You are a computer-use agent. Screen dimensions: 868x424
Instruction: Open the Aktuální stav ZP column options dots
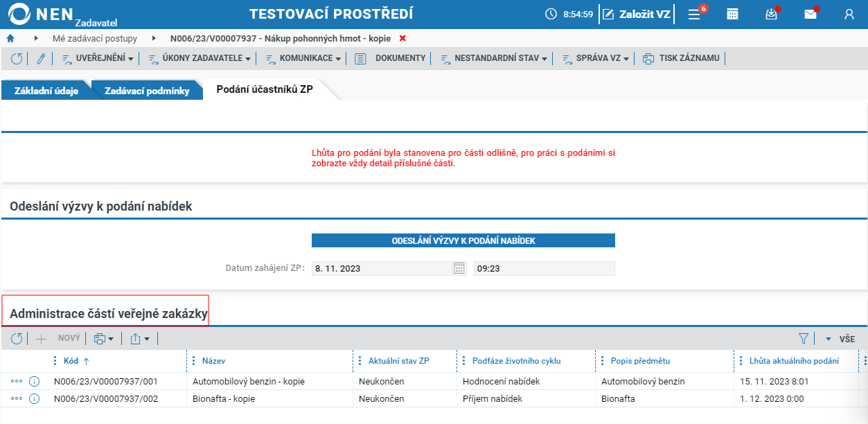pyautogui.click(x=360, y=361)
